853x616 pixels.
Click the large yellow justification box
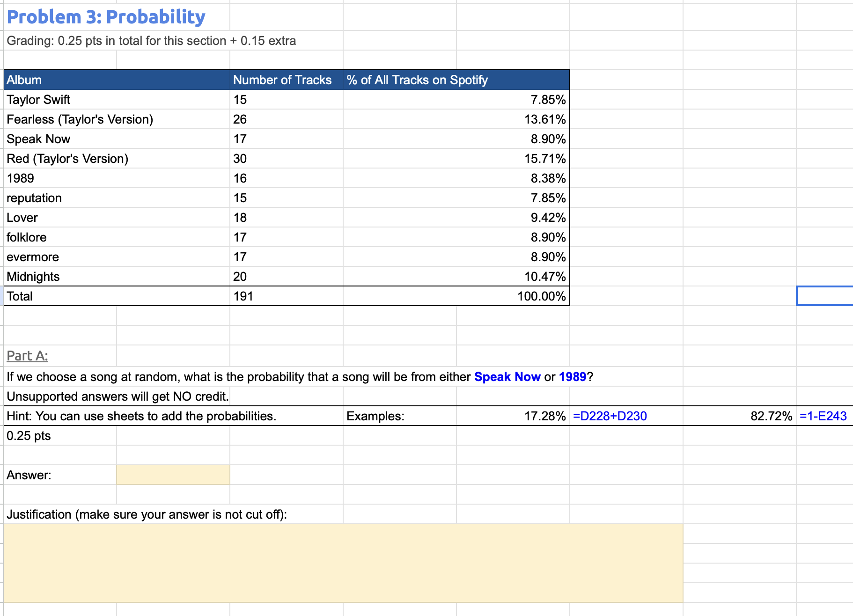[343, 563]
